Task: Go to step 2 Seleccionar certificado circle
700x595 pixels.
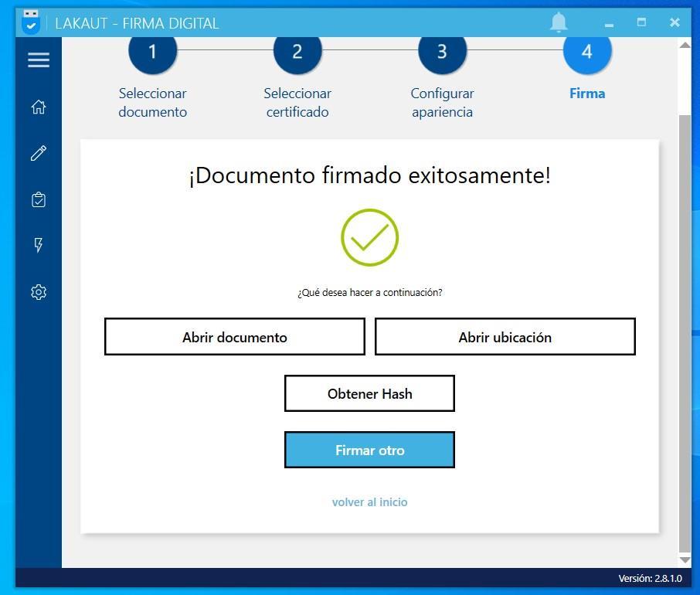Action: 297,51
